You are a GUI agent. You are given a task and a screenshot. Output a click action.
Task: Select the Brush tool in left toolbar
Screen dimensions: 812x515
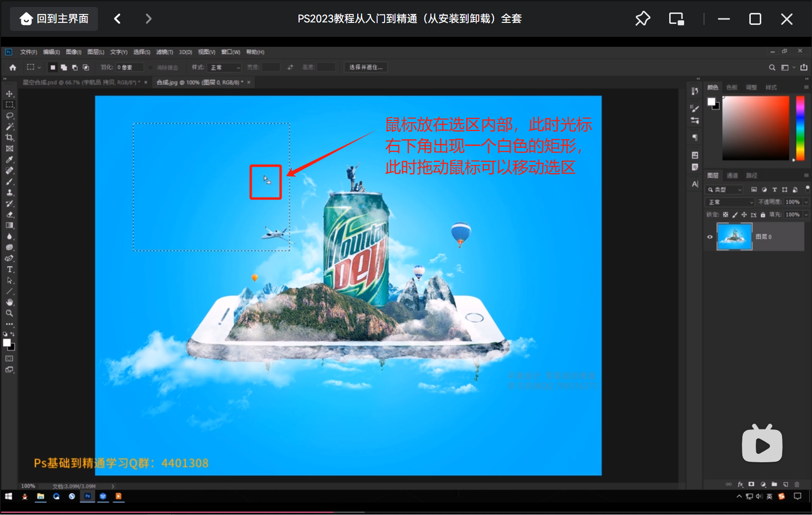[x=9, y=182]
